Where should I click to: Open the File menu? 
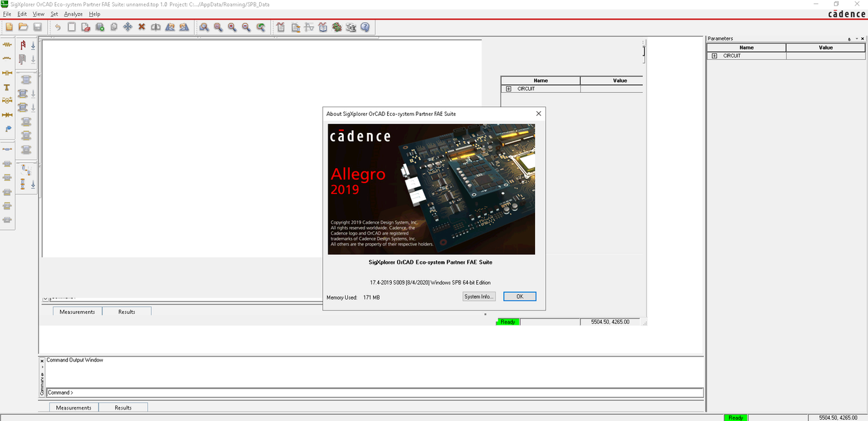pyautogui.click(x=7, y=14)
